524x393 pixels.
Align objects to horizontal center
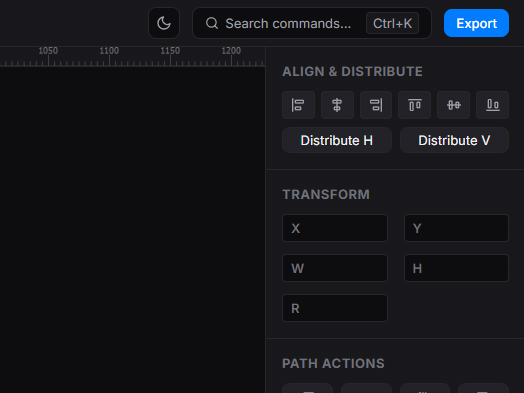click(x=337, y=105)
